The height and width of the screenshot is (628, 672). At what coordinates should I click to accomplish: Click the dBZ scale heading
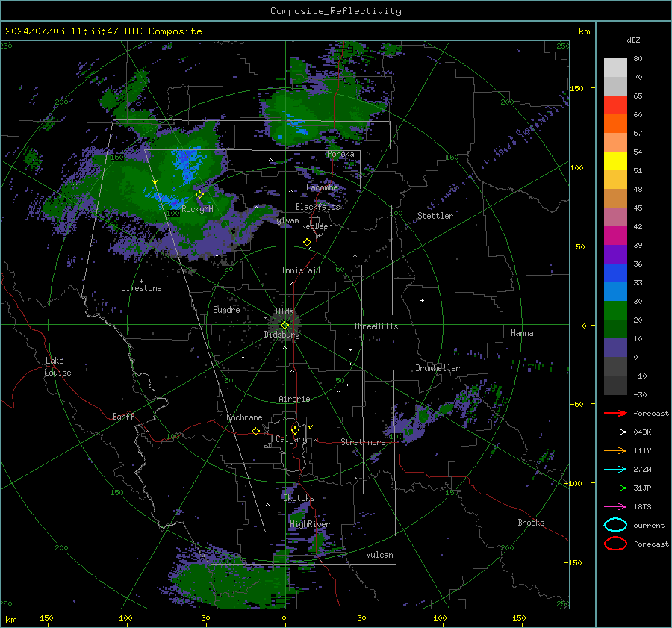pos(633,40)
